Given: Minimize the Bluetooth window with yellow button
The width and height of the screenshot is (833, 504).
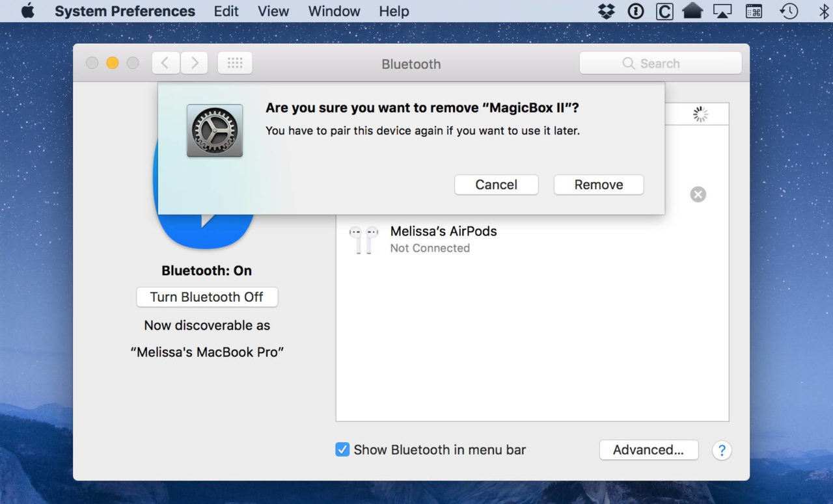Looking at the screenshot, I should [x=113, y=63].
